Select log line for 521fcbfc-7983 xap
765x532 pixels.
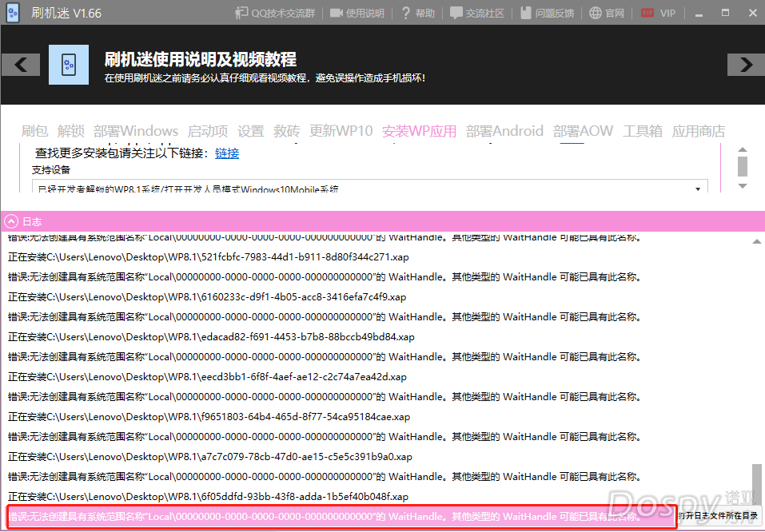tap(209, 257)
